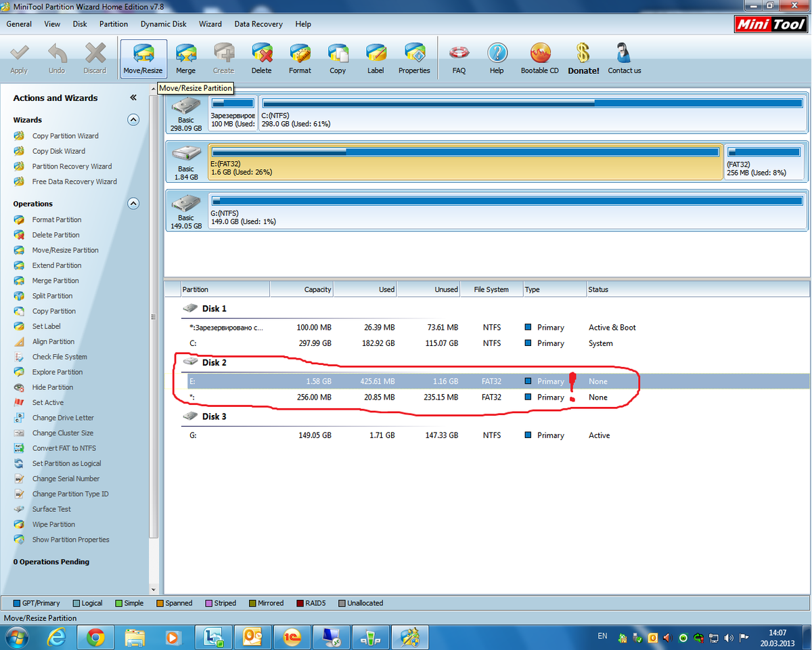This screenshot has width=812, height=650.
Task: Select Align Partition operation
Action: [53, 342]
